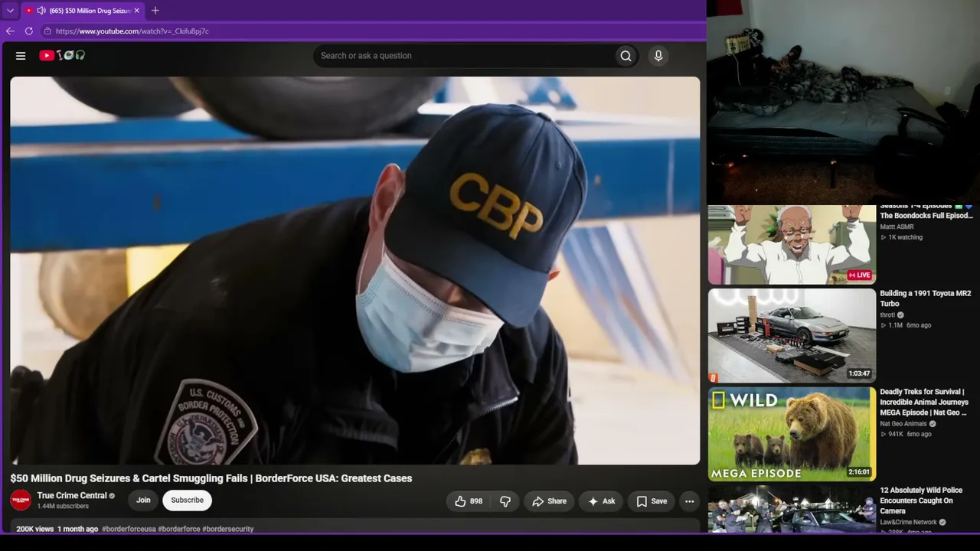
Task: Visit the Mattt ASMR channel
Action: 897,227
